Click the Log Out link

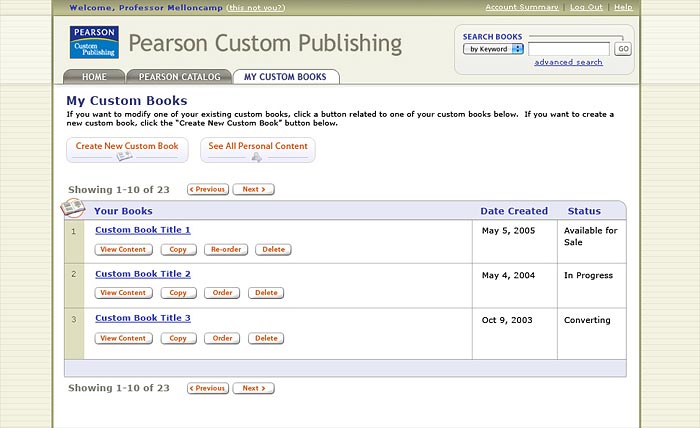[586, 7]
